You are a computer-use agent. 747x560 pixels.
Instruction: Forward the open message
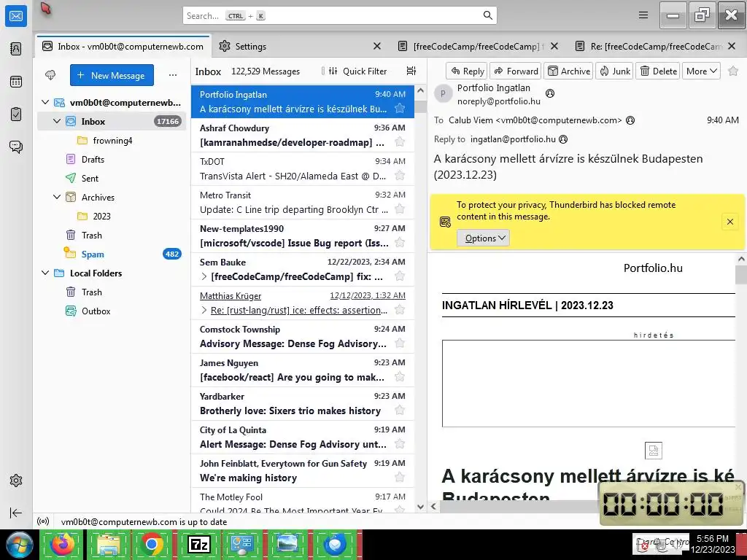coord(516,71)
